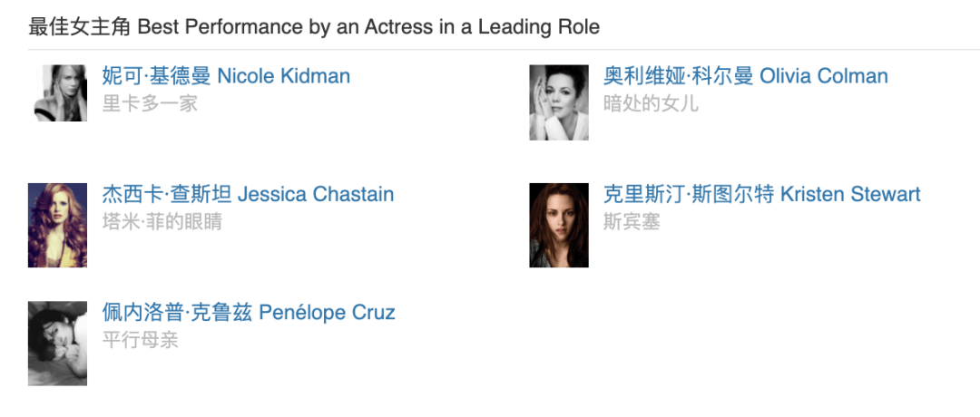
Task: Select the film title 暗处的女儿
Action: pos(651,103)
